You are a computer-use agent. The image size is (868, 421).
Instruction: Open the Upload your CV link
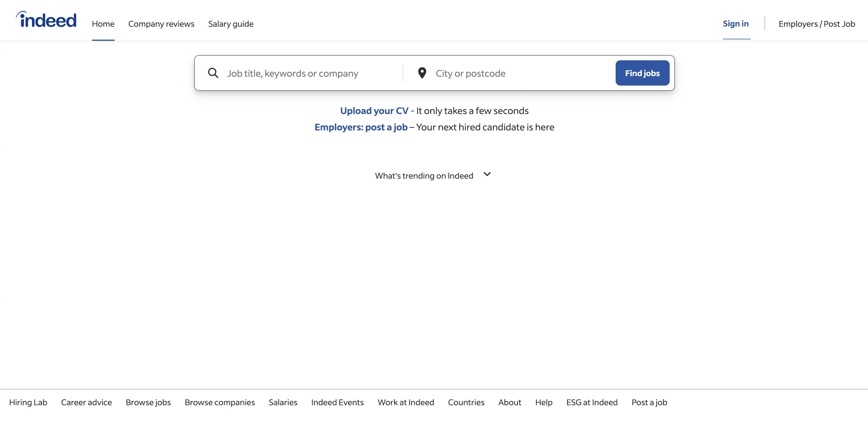374,110
